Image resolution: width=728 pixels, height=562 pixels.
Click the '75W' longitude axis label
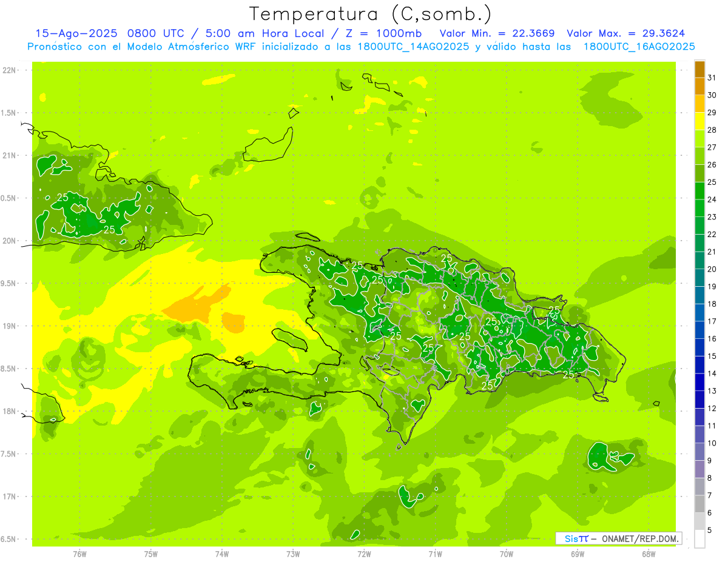(150, 554)
